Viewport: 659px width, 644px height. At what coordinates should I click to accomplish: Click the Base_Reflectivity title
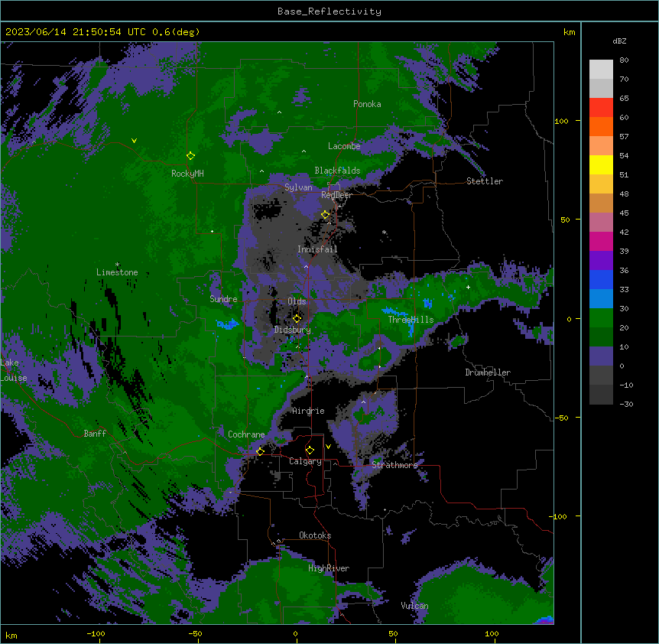pyautogui.click(x=329, y=11)
